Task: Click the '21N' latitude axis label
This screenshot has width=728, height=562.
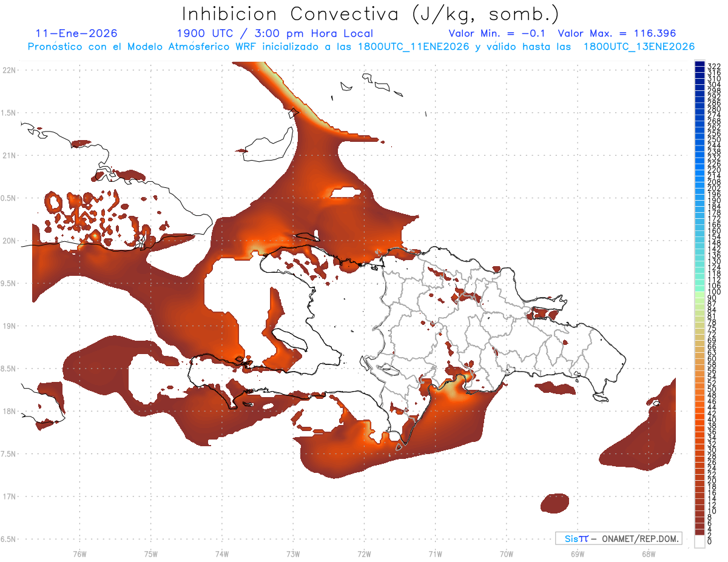Action: pyautogui.click(x=9, y=155)
